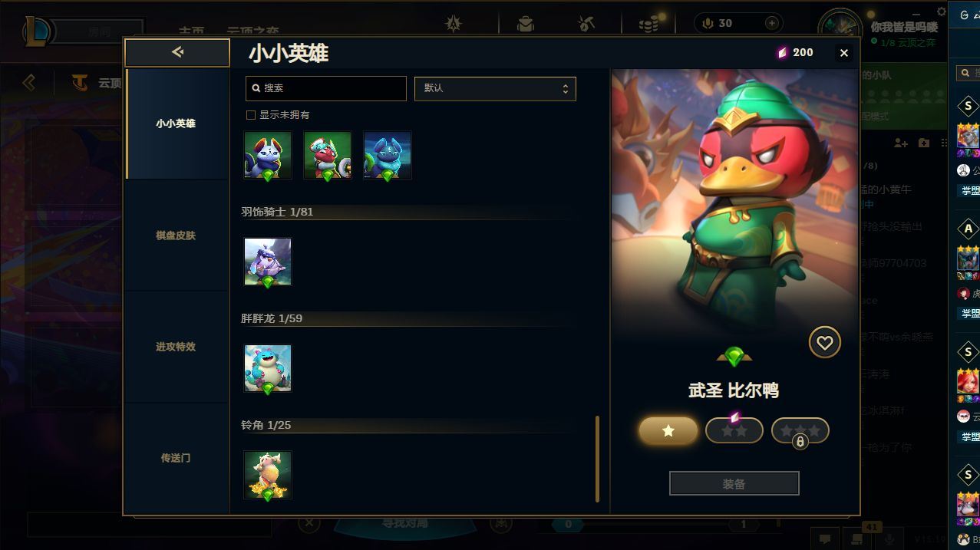Click the plus icon beside 30 currency
This screenshot has height=550, width=980.
pos(772,23)
